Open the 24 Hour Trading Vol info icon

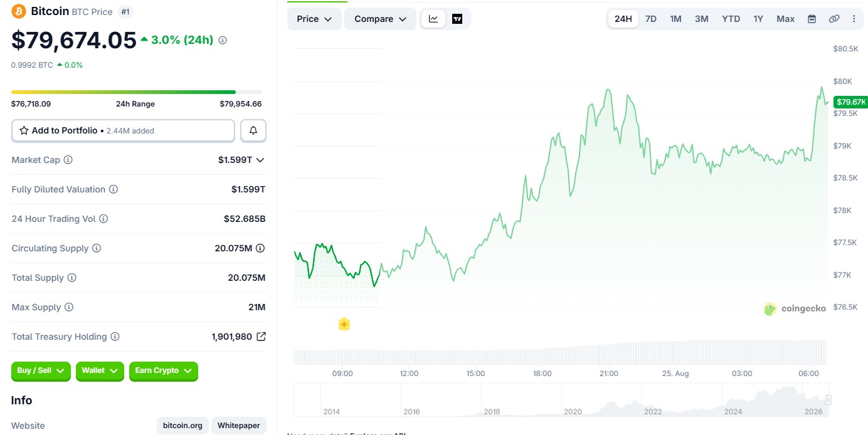(x=103, y=219)
